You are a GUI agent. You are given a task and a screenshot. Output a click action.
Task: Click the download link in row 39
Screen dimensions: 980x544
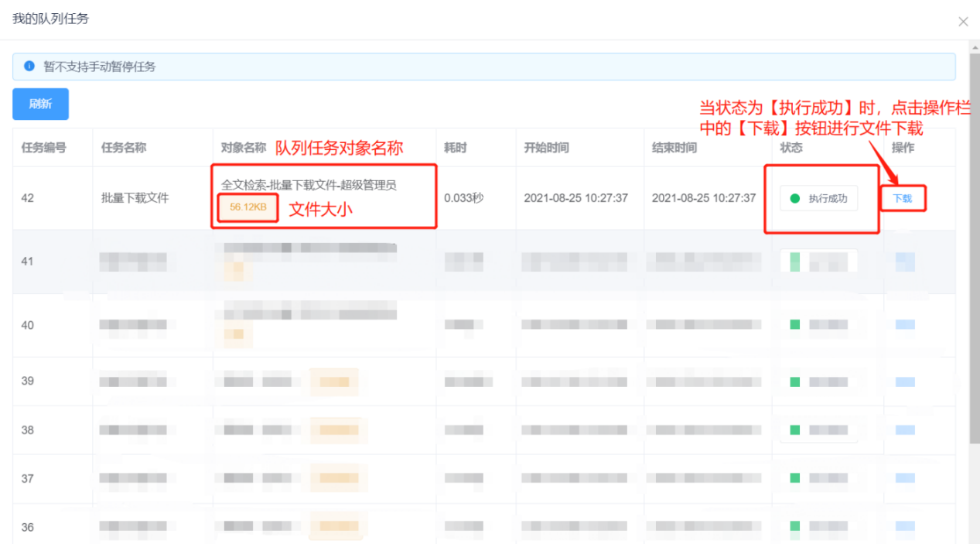point(904,381)
